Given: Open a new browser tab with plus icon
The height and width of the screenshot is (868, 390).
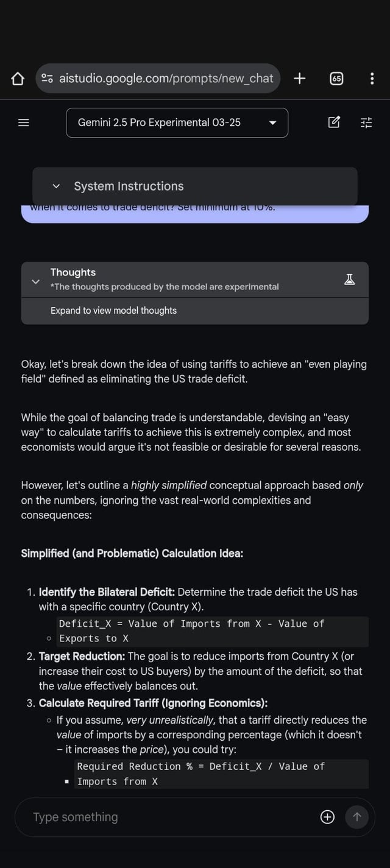Looking at the screenshot, I should (x=299, y=78).
